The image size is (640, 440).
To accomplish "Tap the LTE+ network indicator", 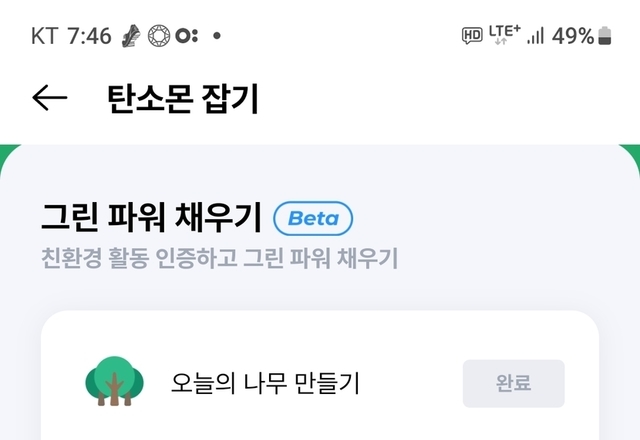I will [x=504, y=36].
